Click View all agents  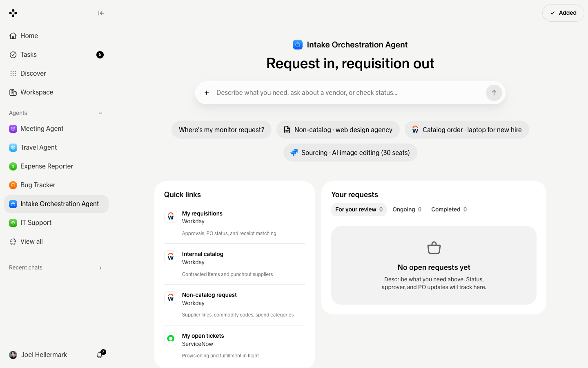point(56,242)
